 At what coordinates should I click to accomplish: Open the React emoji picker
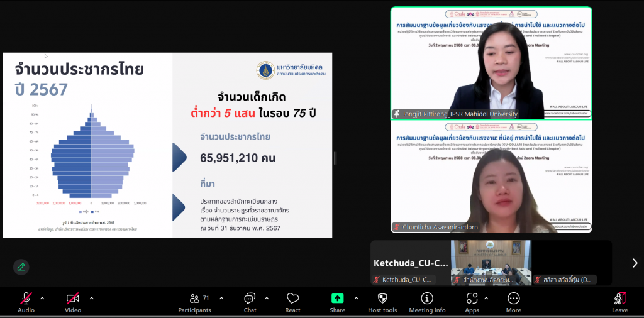[292, 302]
